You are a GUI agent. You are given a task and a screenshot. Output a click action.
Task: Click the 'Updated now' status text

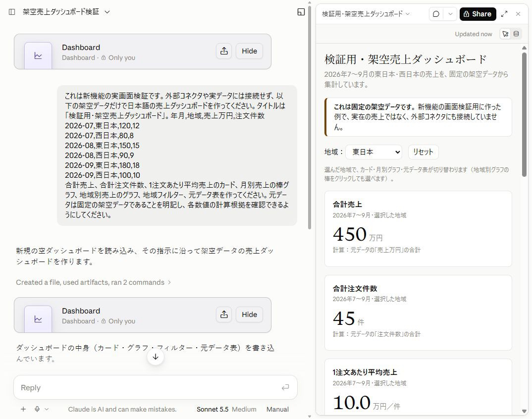tap(474, 34)
